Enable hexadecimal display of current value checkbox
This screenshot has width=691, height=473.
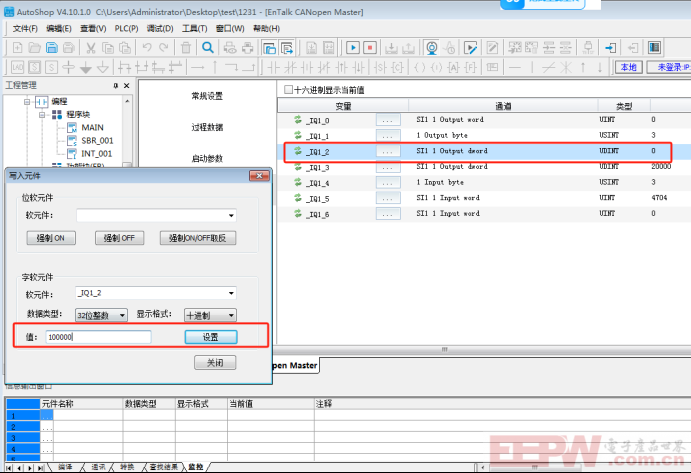click(288, 89)
